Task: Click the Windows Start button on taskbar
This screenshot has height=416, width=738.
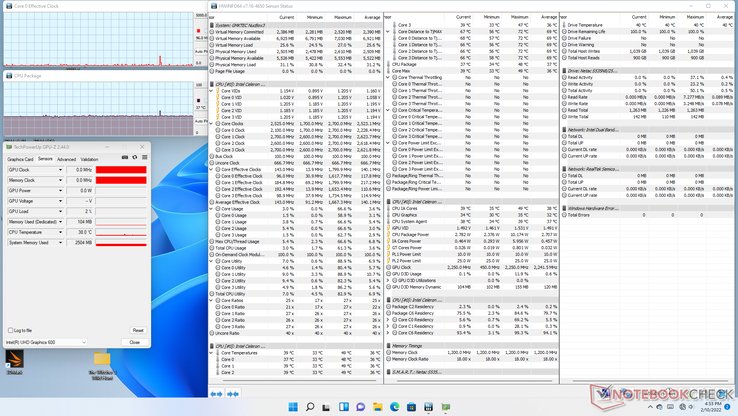Action: (x=293, y=407)
